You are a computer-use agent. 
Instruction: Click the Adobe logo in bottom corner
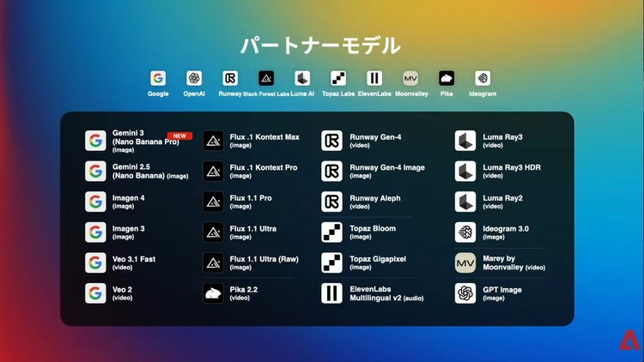(x=629, y=341)
